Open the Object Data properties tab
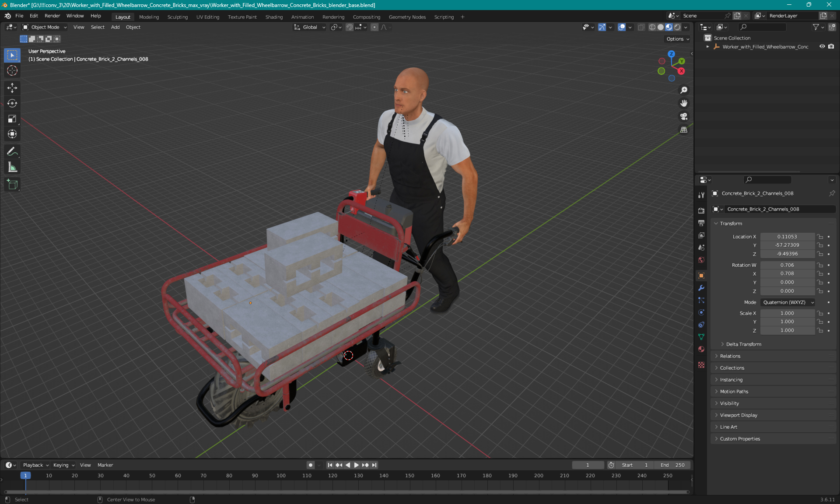 [701, 337]
